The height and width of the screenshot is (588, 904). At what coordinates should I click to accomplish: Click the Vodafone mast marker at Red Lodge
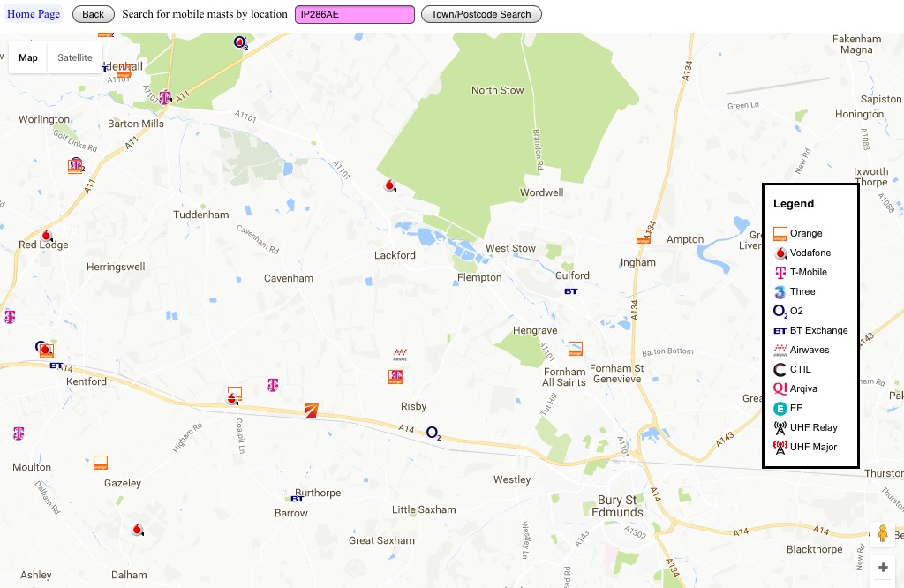pos(46,235)
